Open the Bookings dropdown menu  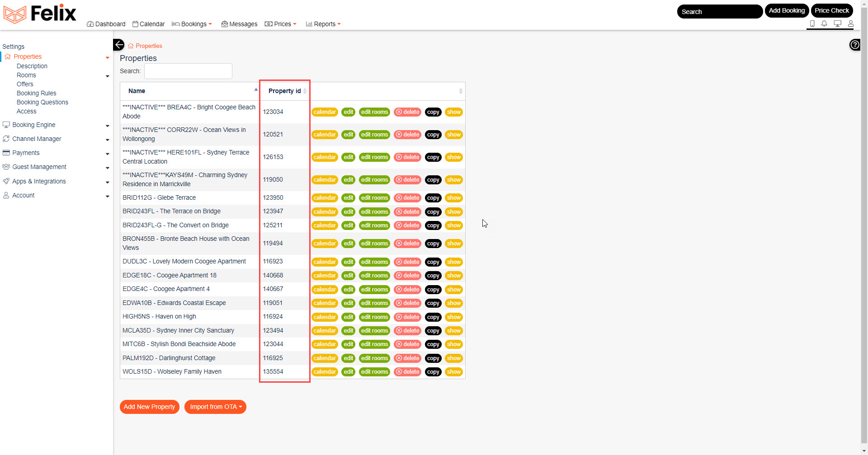point(192,24)
